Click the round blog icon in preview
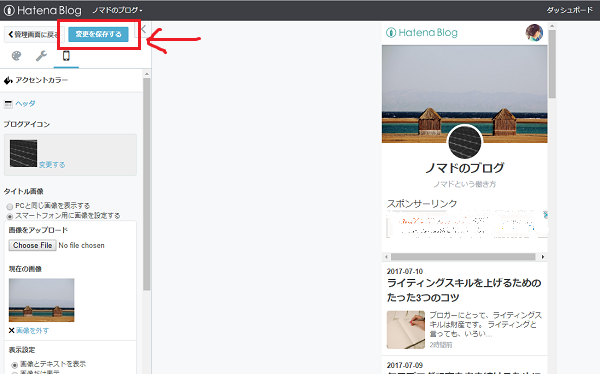Image resolution: width=600 pixels, height=374 pixels. coord(465,142)
